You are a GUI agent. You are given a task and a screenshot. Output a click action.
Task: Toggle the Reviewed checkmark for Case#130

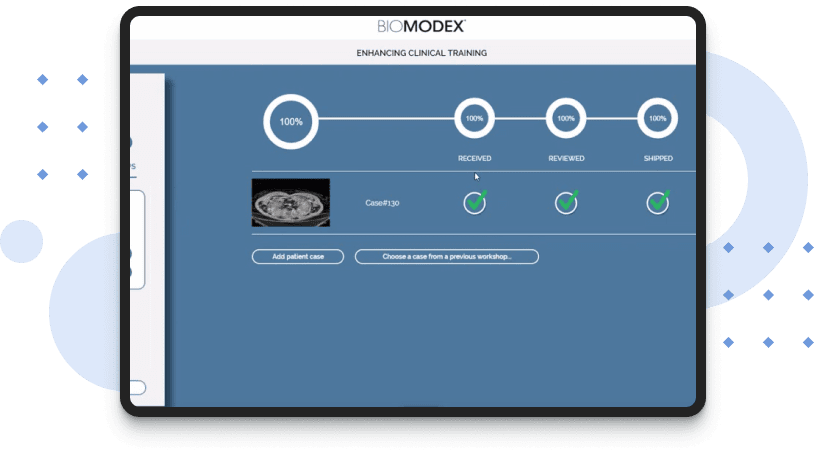(x=566, y=202)
